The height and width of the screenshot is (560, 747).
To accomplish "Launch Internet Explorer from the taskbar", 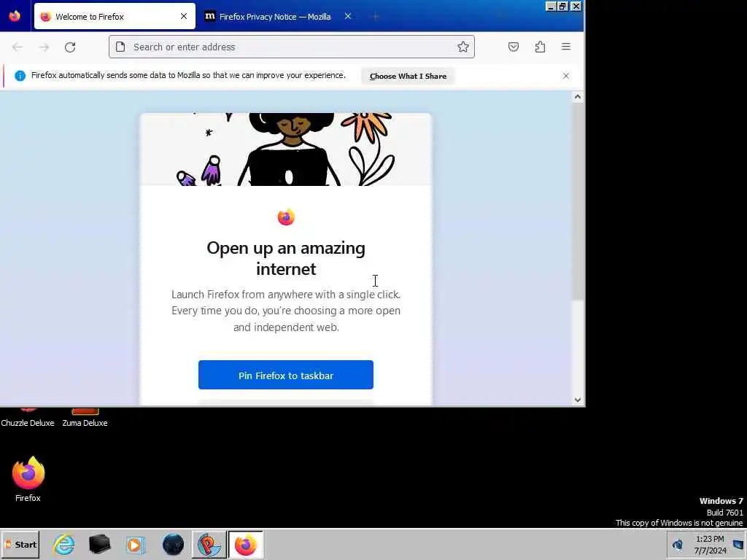I will point(64,544).
